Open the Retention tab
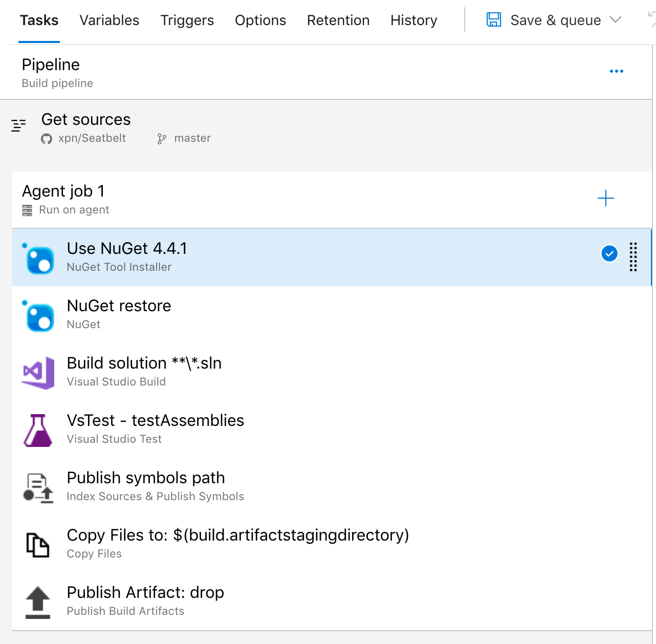Screen dimensions: 656x644 tap(338, 20)
